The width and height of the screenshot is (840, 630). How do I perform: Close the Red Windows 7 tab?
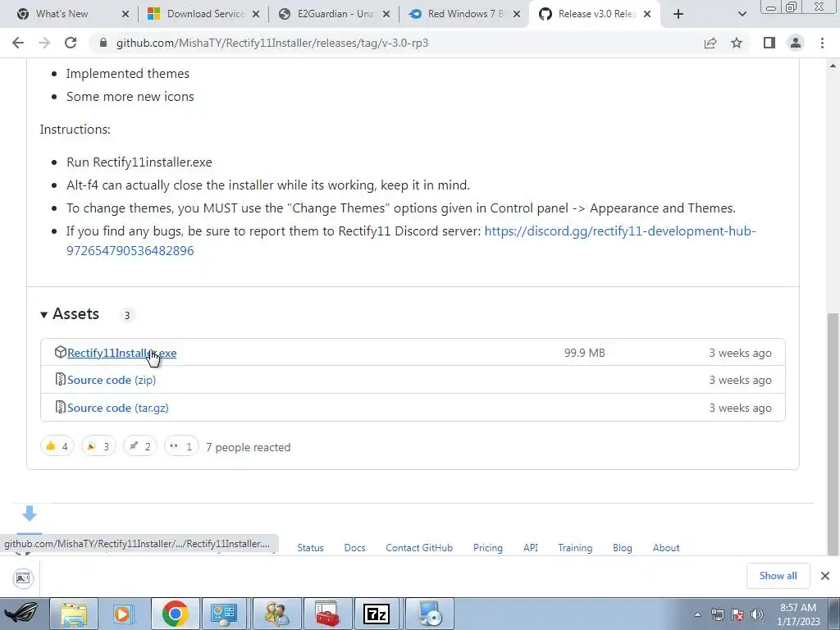pos(517,14)
